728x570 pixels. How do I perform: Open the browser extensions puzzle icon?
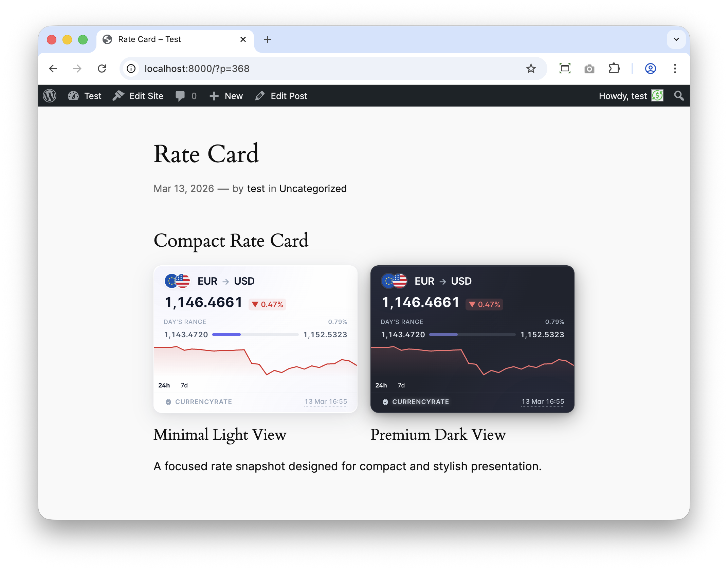click(615, 69)
